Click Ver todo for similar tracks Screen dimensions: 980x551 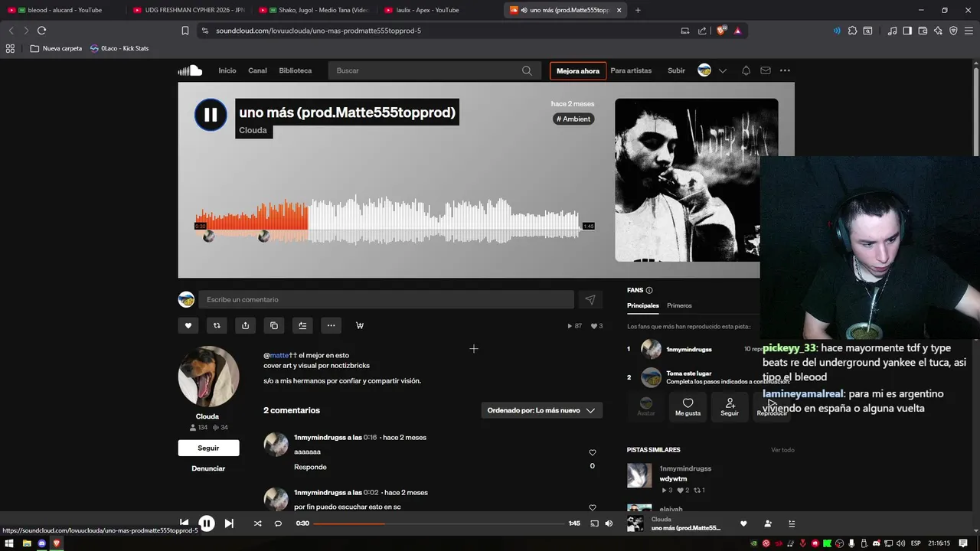782,450
